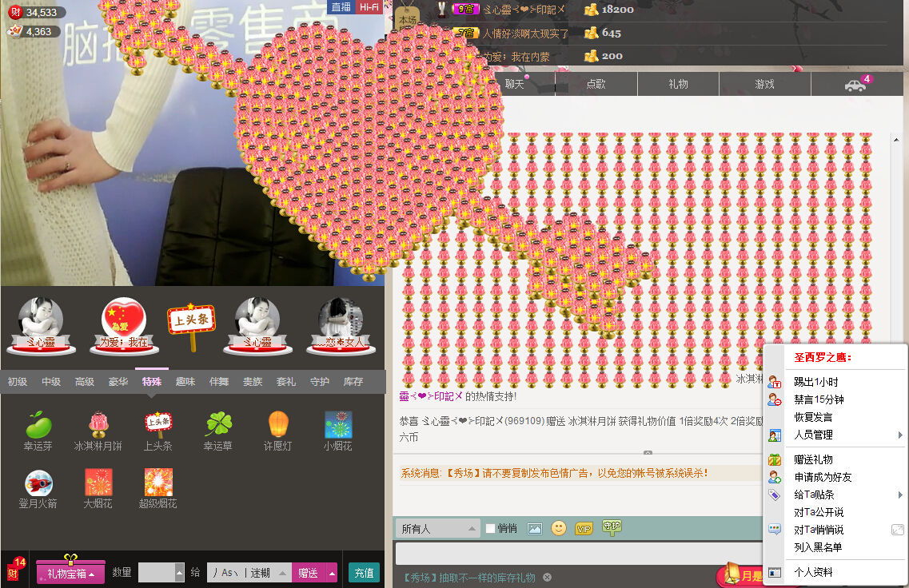909x588 pixels.
Task: Choose 踢出1小时 from the context menu
Action: [815, 382]
